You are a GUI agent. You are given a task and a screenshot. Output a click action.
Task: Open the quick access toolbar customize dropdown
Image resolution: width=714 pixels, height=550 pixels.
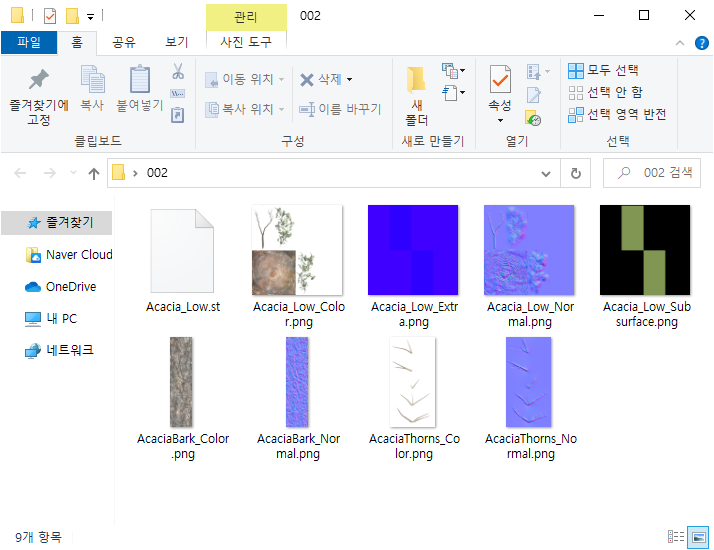click(x=91, y=17)
